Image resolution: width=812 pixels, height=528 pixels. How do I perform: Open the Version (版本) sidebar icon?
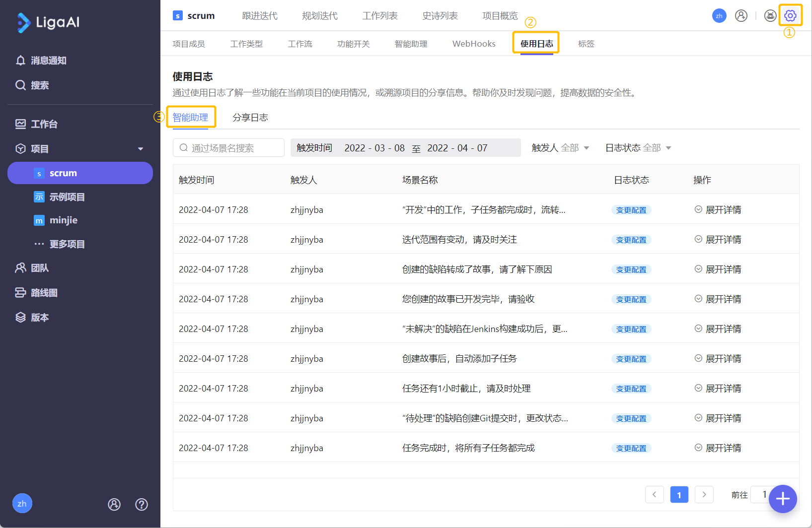[20, 318]
